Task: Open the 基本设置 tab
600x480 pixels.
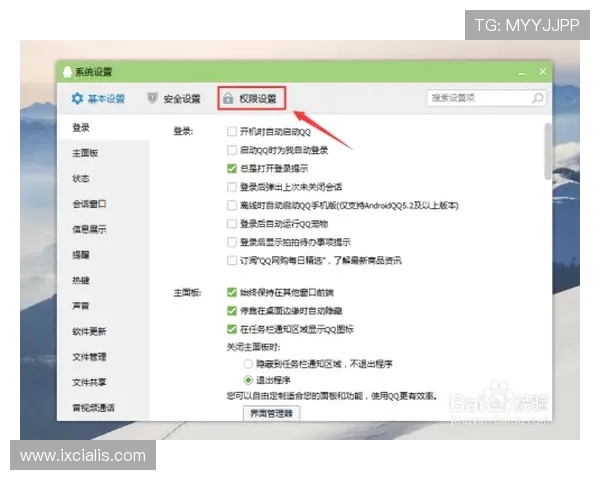Action: (x=98, y=99)
